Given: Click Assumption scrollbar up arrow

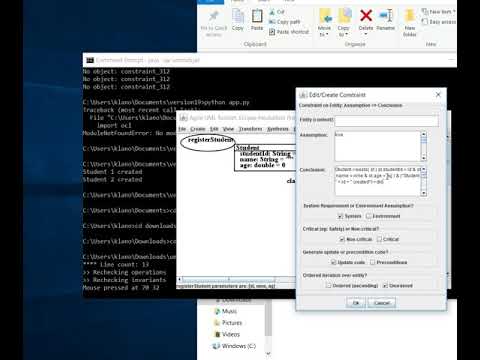Looking at the screenshot, I should click(424, 134).
